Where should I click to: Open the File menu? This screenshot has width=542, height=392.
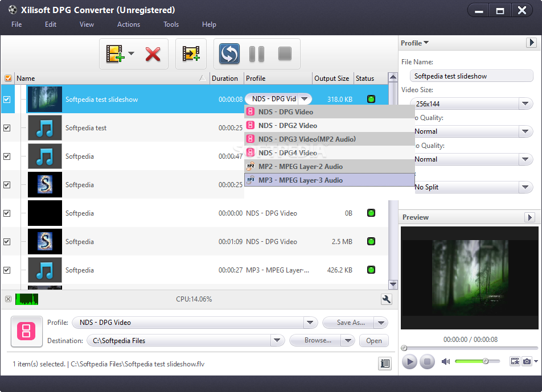17,24
